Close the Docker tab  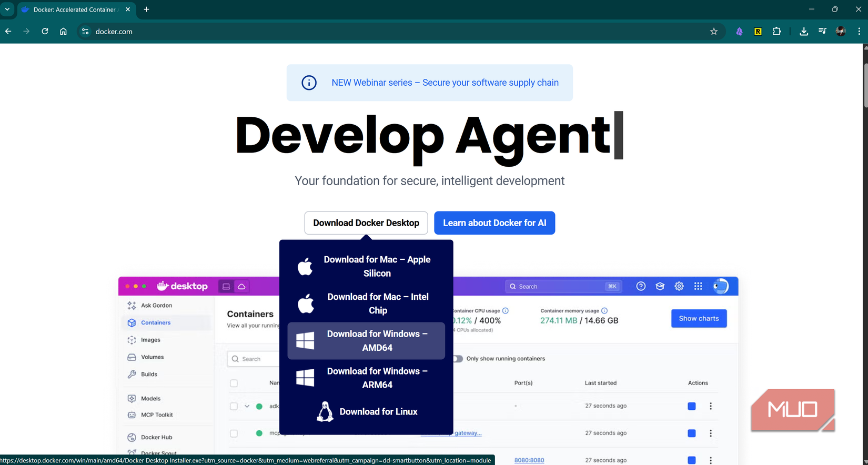pyautogui.click(x=128, y=9)
